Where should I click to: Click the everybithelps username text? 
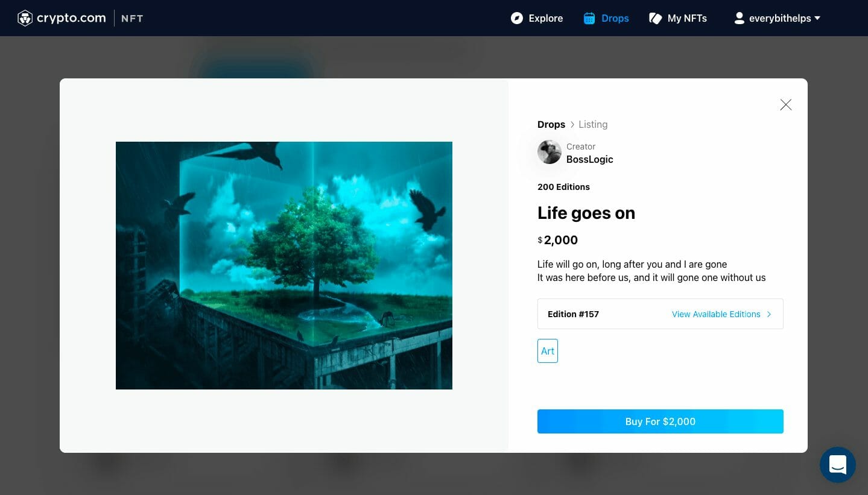point(780,18)
